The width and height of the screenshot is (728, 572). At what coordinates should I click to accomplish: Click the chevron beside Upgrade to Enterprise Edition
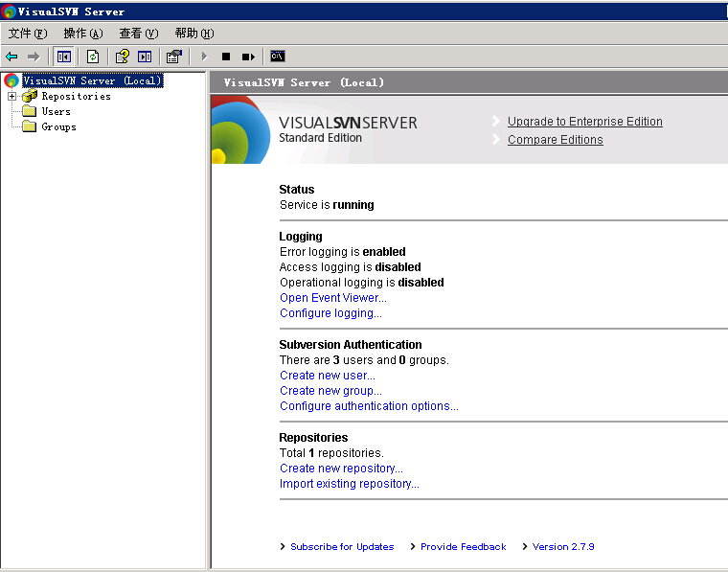[496, 121]
